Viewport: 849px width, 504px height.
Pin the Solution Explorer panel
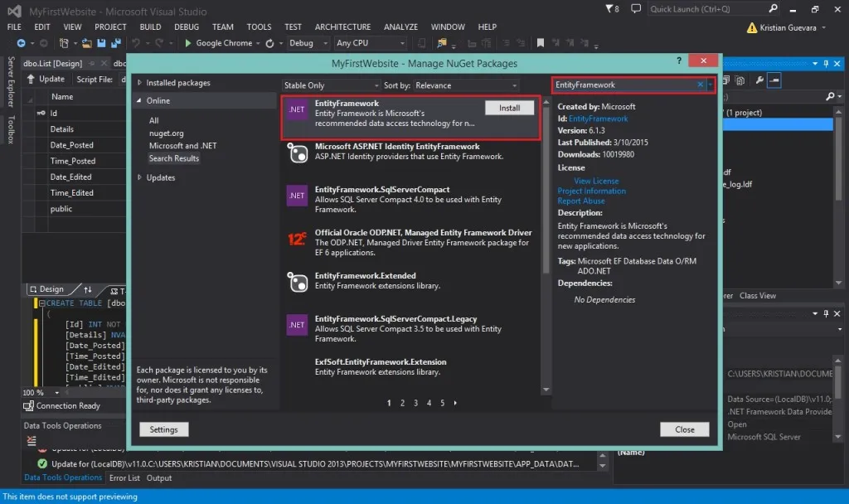(x=826, y=63)
